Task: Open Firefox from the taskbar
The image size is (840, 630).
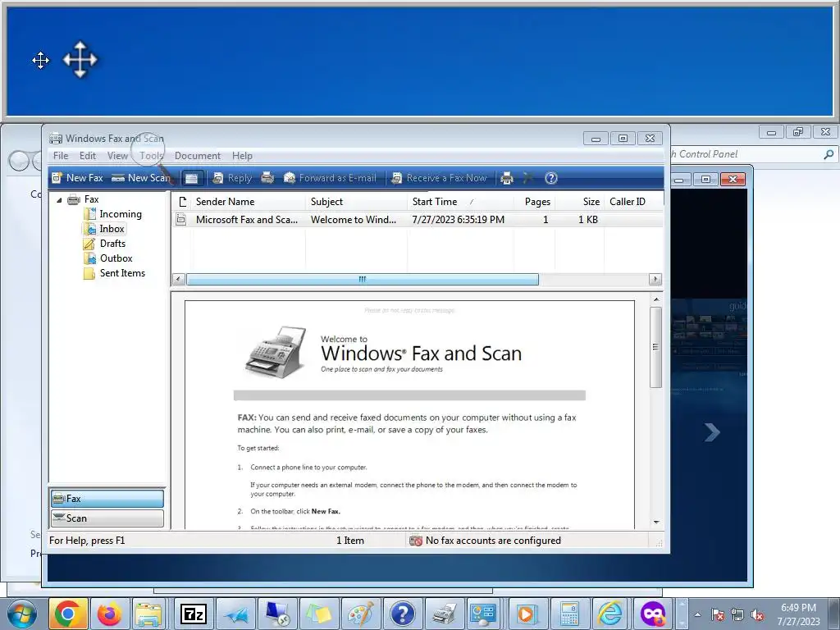Action: 110,614
